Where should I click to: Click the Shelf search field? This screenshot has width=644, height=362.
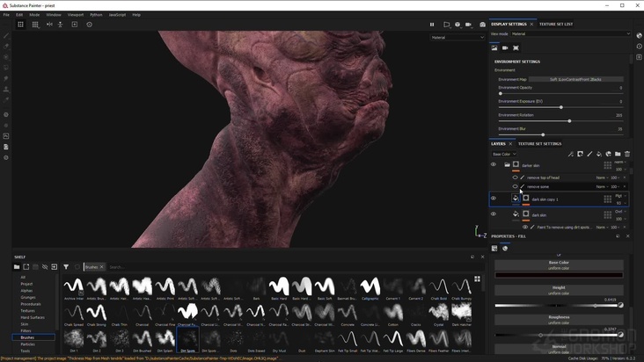[288, 267]
